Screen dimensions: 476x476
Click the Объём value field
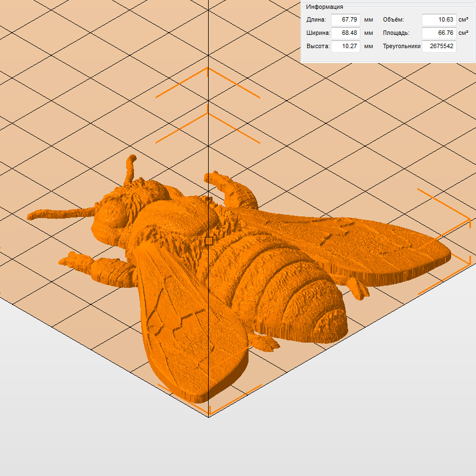tap(438, 20)
